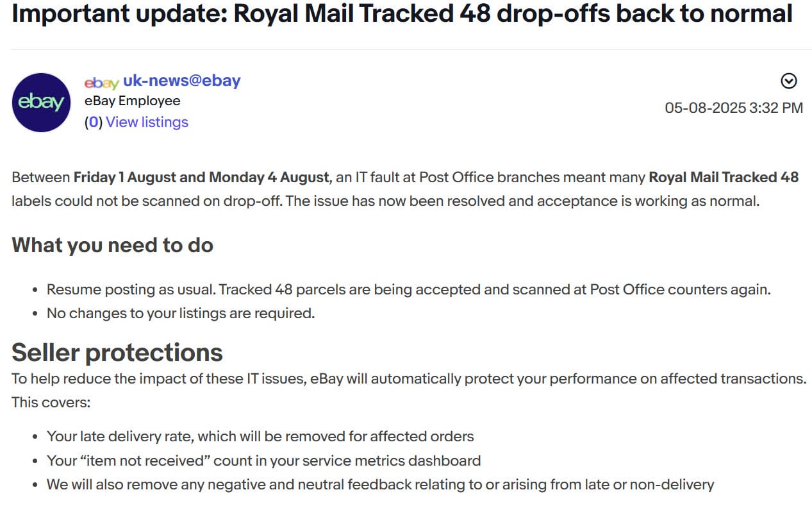Open the View listings link
Screen dimensions: 812x508
[147, 122]
